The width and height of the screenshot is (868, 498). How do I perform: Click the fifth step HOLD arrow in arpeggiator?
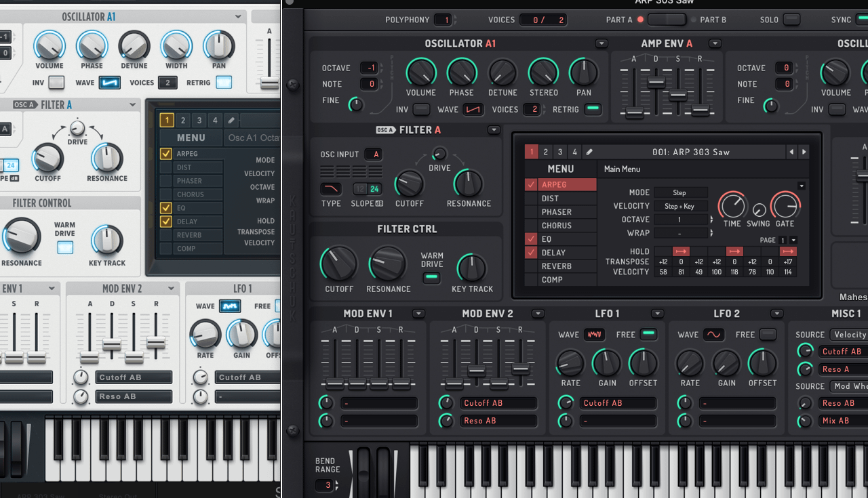(x=734, y=251)
